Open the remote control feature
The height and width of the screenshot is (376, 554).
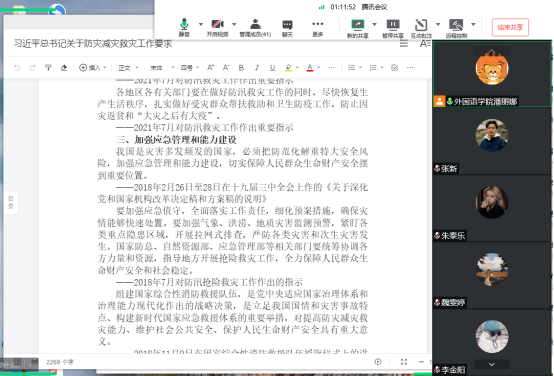(456, 28)
